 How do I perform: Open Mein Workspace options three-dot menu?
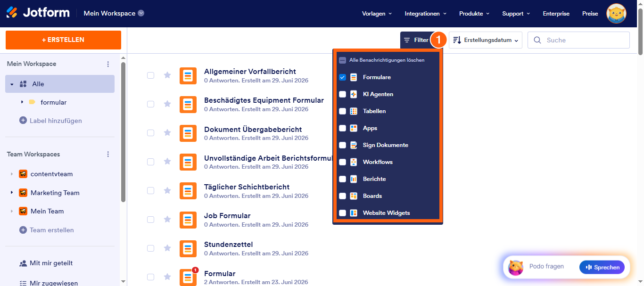pos(108,64)
